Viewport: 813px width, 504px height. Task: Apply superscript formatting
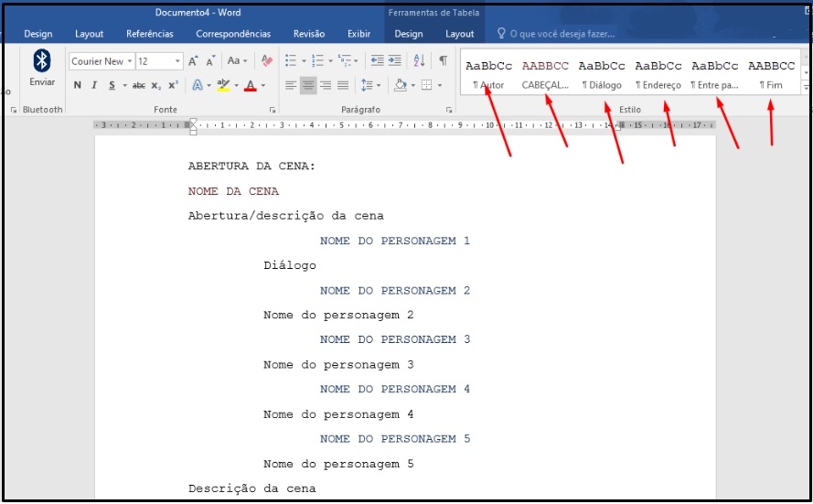coord(173,86)
